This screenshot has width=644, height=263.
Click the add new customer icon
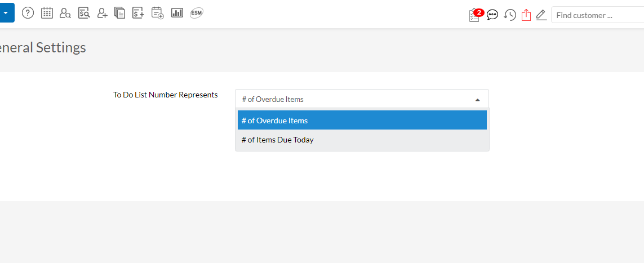coord(102,13)
